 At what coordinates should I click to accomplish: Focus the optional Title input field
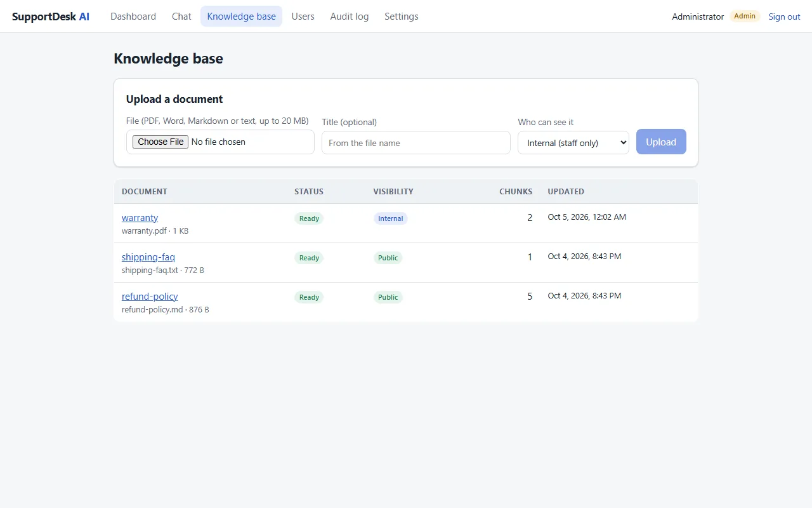pyautogui.click(x=416, y=143)
